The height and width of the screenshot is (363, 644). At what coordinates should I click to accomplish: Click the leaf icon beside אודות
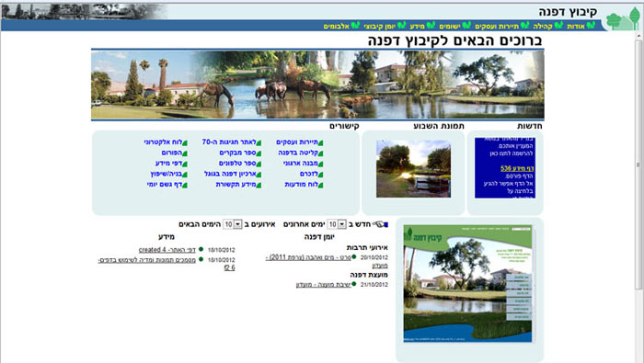point(591,26)
